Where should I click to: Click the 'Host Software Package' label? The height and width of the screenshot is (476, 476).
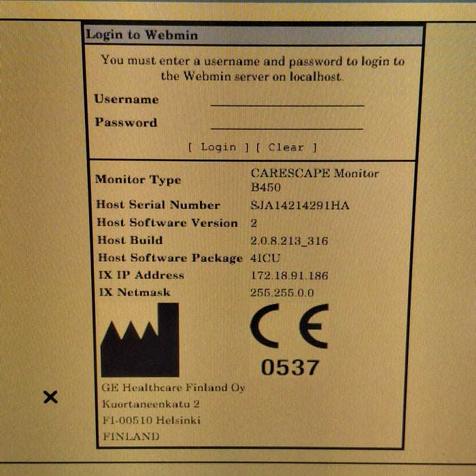(x=170, y=258)
